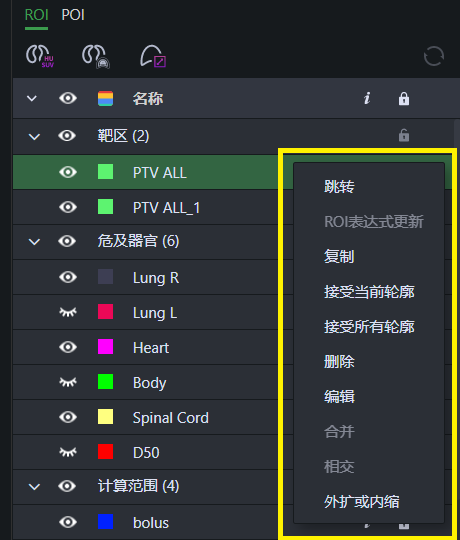Image resolution: width=460 pixels, height=540 pixels.
Task: Collapse the 危及器官 (6) group
Action: click(34, 241)
